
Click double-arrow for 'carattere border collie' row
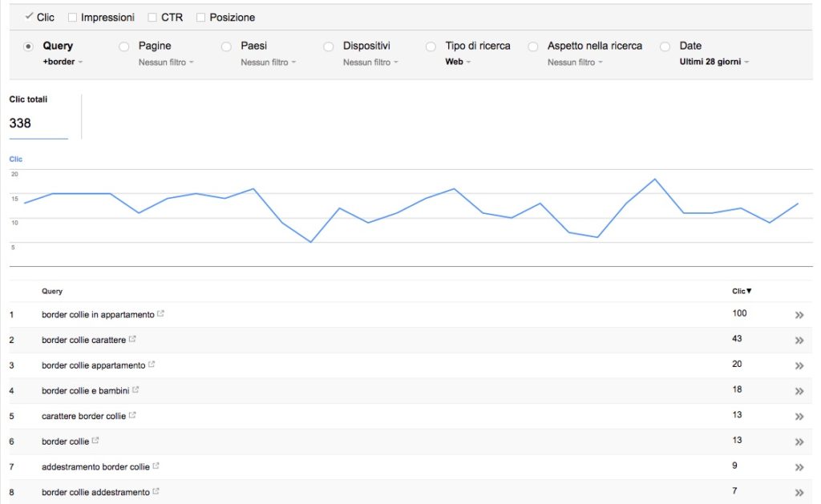click(799, 417)
